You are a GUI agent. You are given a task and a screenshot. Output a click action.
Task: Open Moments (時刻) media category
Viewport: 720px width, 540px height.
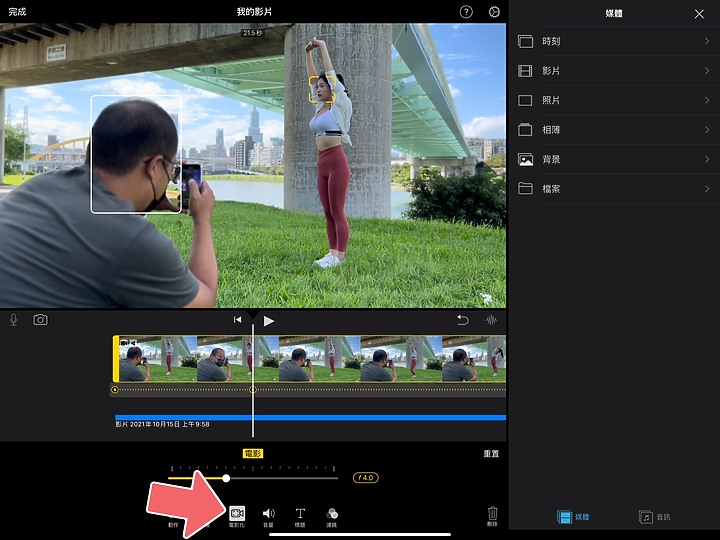click(x=614, y=41)
